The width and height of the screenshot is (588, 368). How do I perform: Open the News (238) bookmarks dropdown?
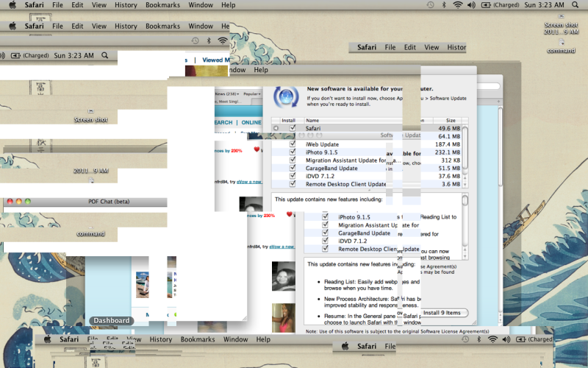point(227,94)
